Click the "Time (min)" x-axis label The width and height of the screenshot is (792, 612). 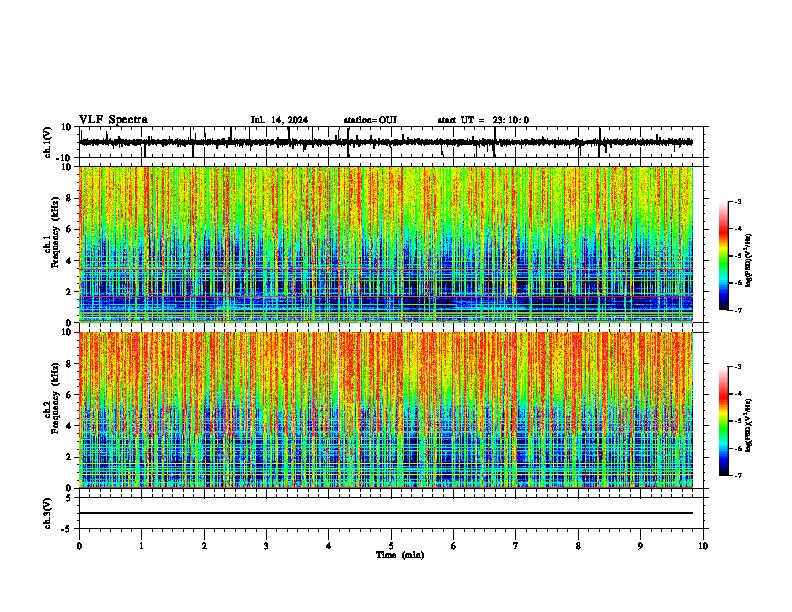pos(400,555)
